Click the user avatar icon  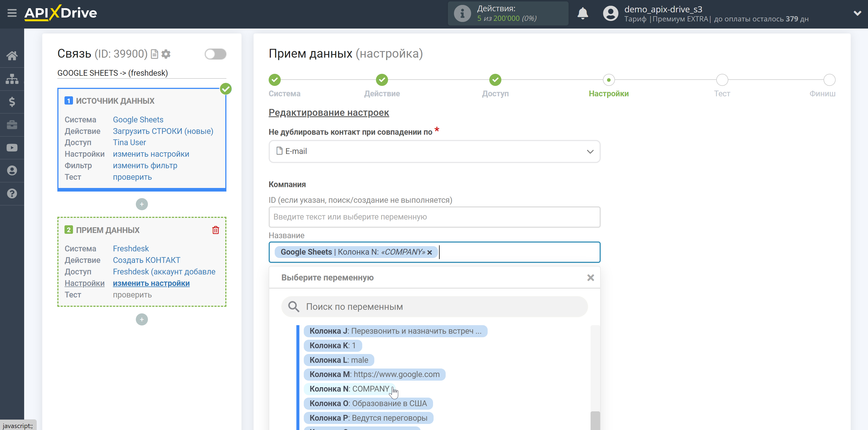click(x=611, y=14)
